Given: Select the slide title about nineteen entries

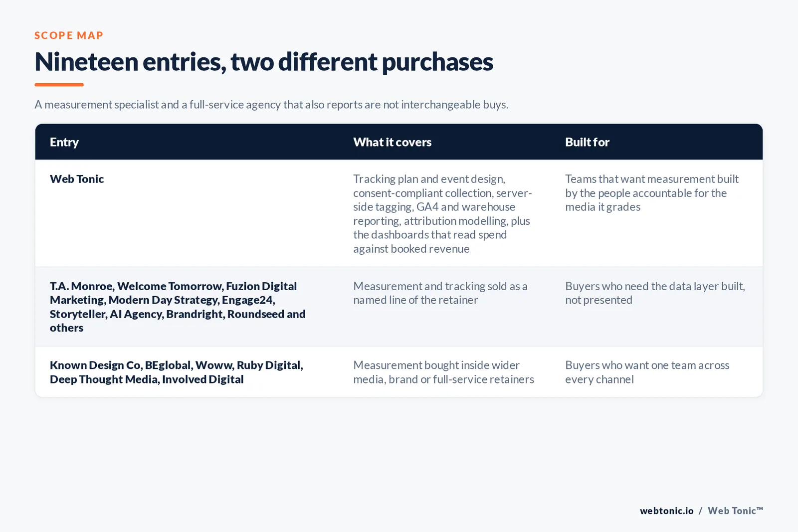Looking at the screenshot, I should coord(264,62).
